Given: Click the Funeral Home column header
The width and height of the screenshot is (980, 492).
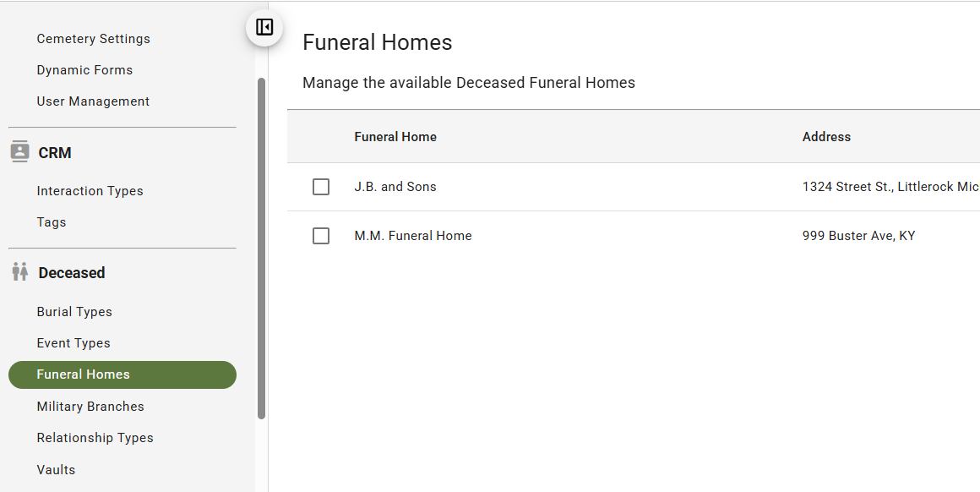Looking at the screenshot, I should (395, 137).
